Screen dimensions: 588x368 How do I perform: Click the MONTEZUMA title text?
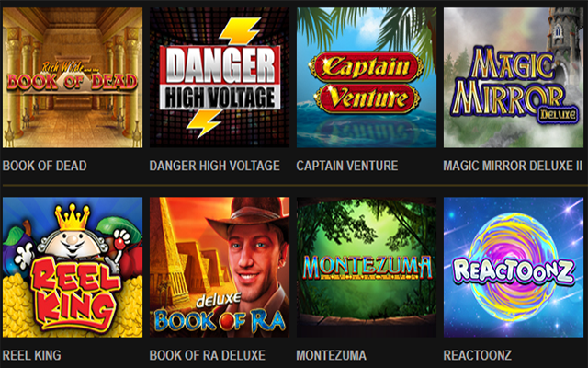331,355
